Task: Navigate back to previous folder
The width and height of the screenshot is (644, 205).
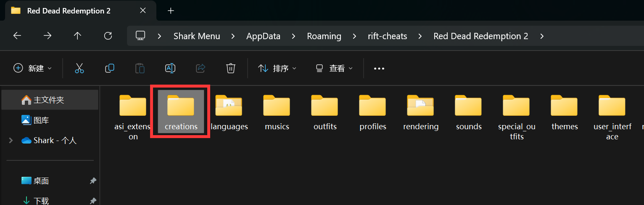Action: [x=17, y=36]
